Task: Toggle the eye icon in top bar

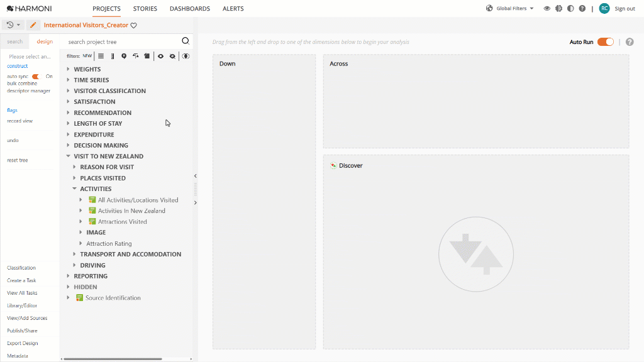Action: pos(547,8)
